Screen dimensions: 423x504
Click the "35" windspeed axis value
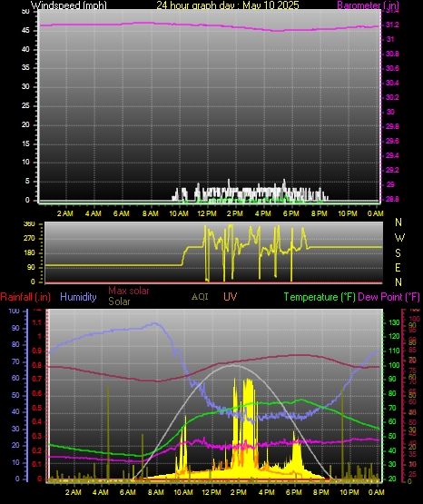(25, 68)
